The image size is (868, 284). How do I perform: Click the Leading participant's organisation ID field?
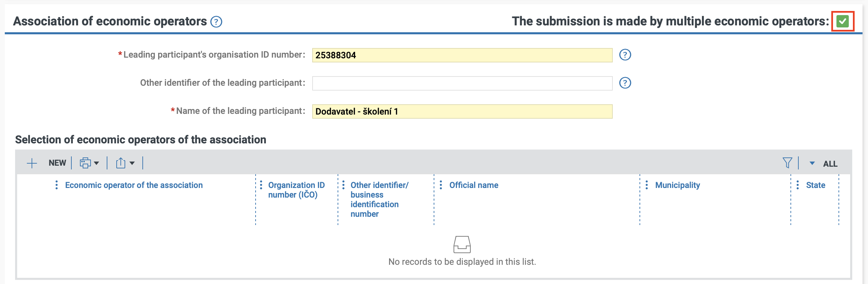click(x=462, y=55)
